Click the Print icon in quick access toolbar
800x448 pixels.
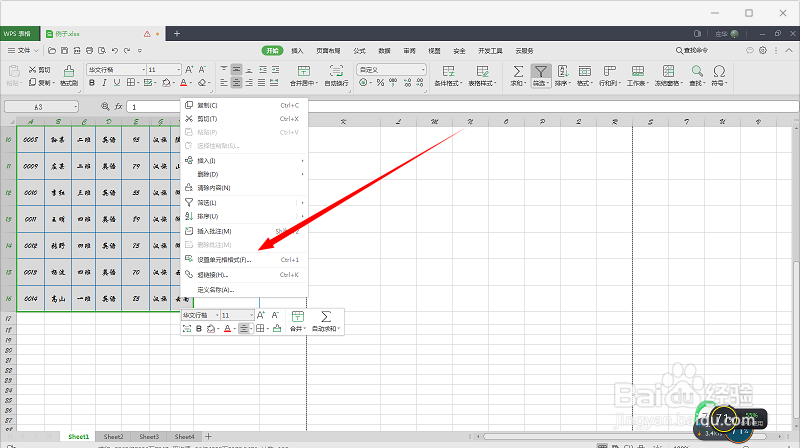tap(89, 51)
